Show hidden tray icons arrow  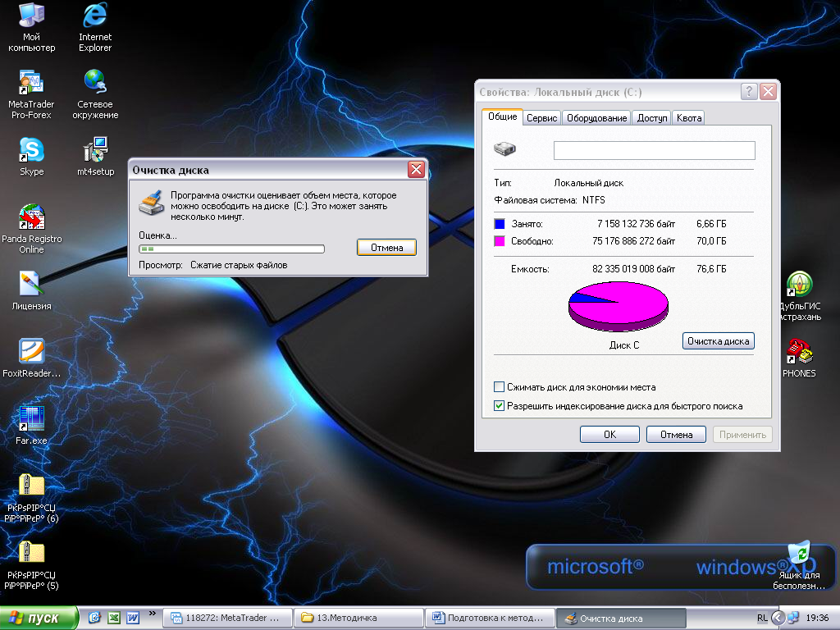click(778, 618)
